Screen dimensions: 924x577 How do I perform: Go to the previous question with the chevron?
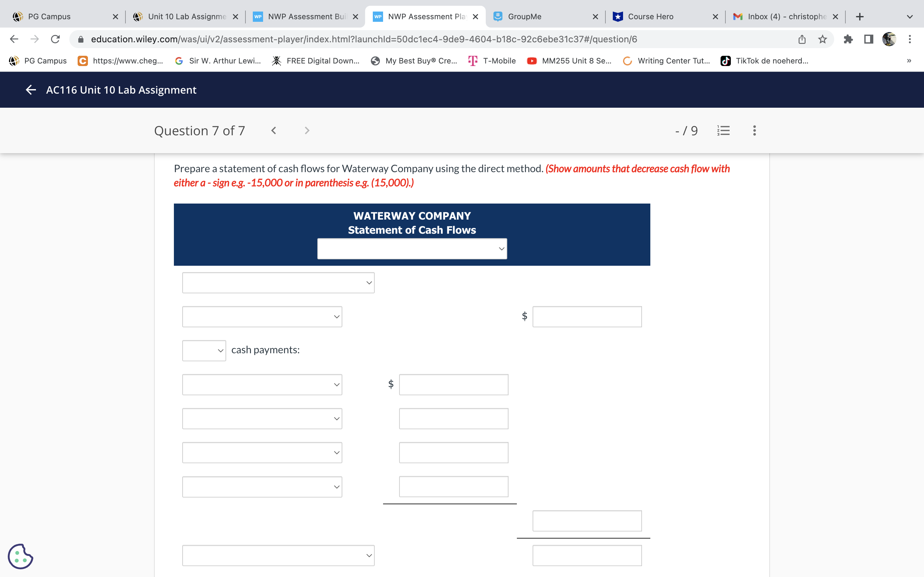(273, 130)
